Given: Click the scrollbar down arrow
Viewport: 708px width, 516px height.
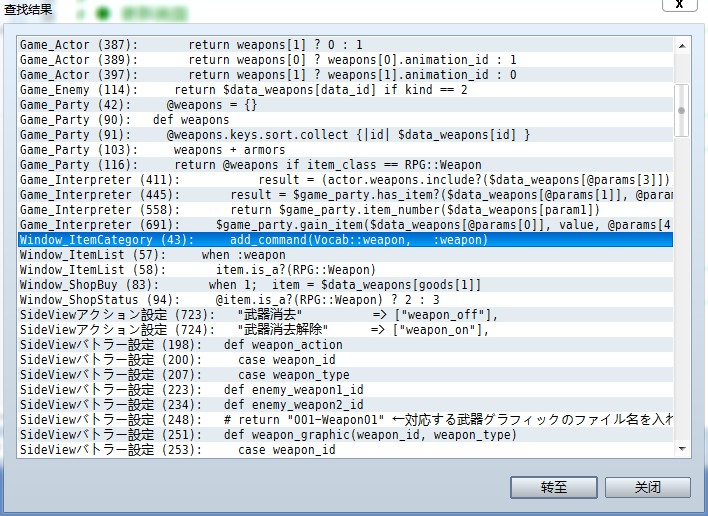Looking at the screenshot, I should pos(682,449).
